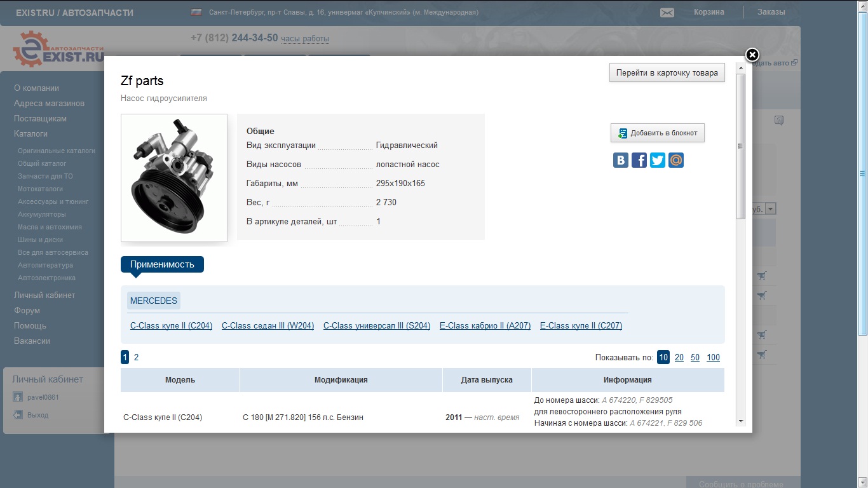The image size is (868, 488).
Task: Open Мотокаталоги in the sidebar
Action: pos(41,189)
